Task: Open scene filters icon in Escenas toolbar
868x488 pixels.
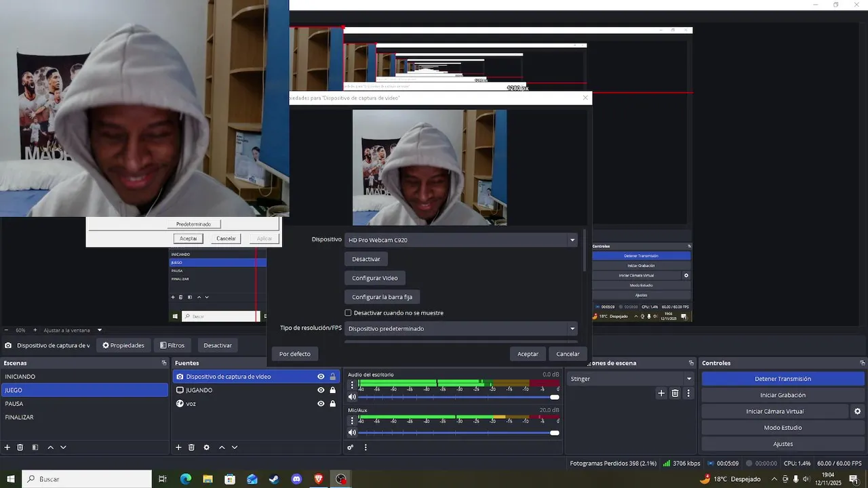Action: tap(35, 447)
